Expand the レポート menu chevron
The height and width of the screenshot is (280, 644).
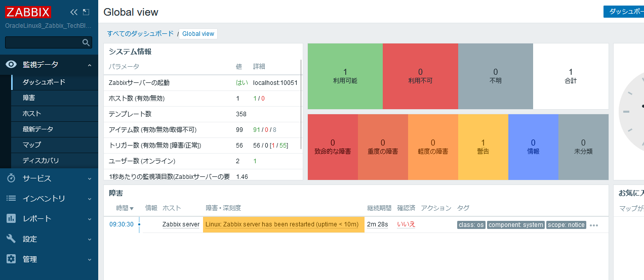point(89,219)
